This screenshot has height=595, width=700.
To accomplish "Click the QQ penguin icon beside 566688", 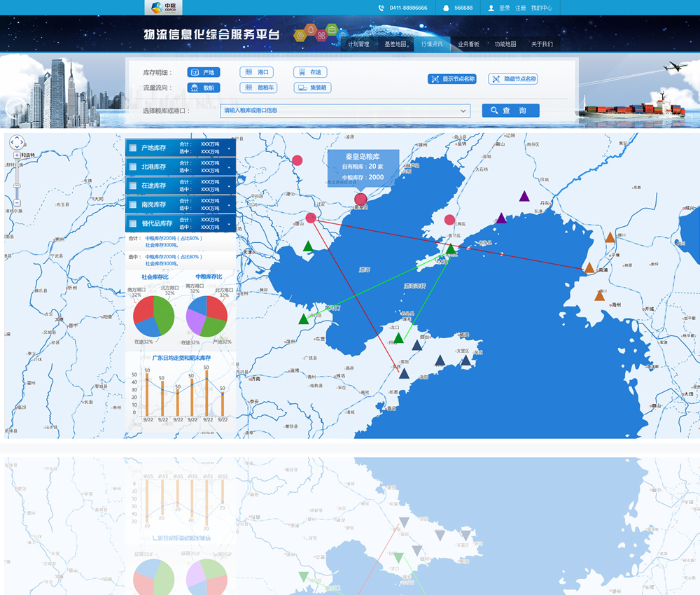I will pos(446,8).
